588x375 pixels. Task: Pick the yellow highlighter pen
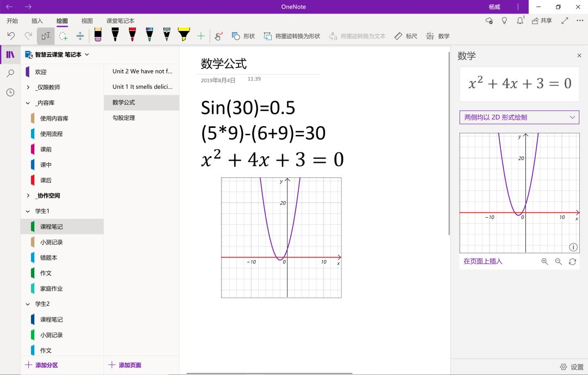click(x=183, y=35)
